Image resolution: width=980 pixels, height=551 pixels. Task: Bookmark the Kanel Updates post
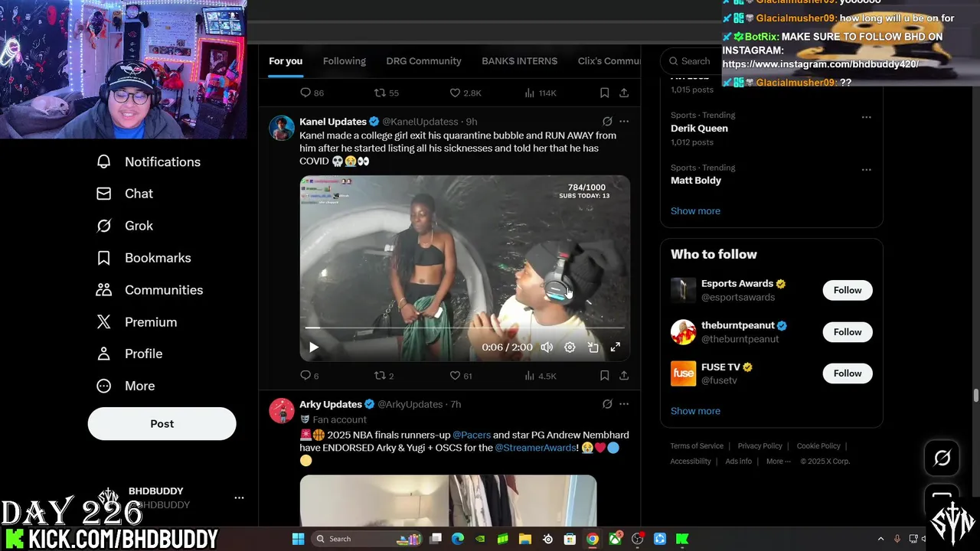click(604, 376)
